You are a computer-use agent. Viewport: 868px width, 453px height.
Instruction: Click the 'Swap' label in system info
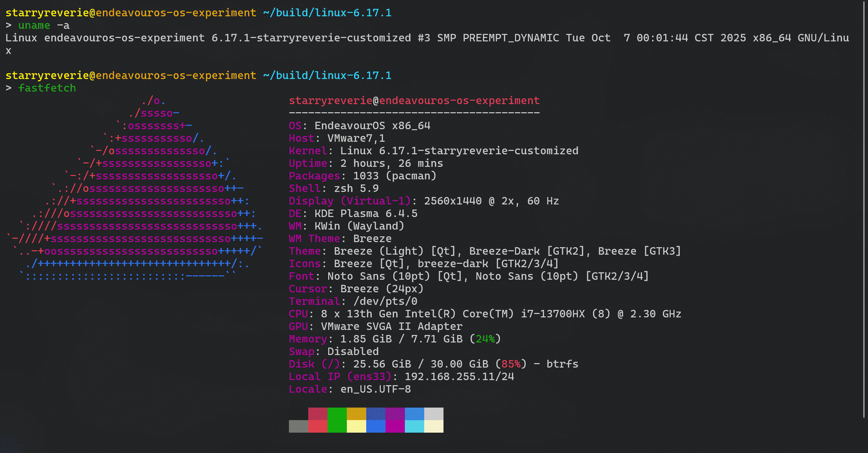click(301, 352)
